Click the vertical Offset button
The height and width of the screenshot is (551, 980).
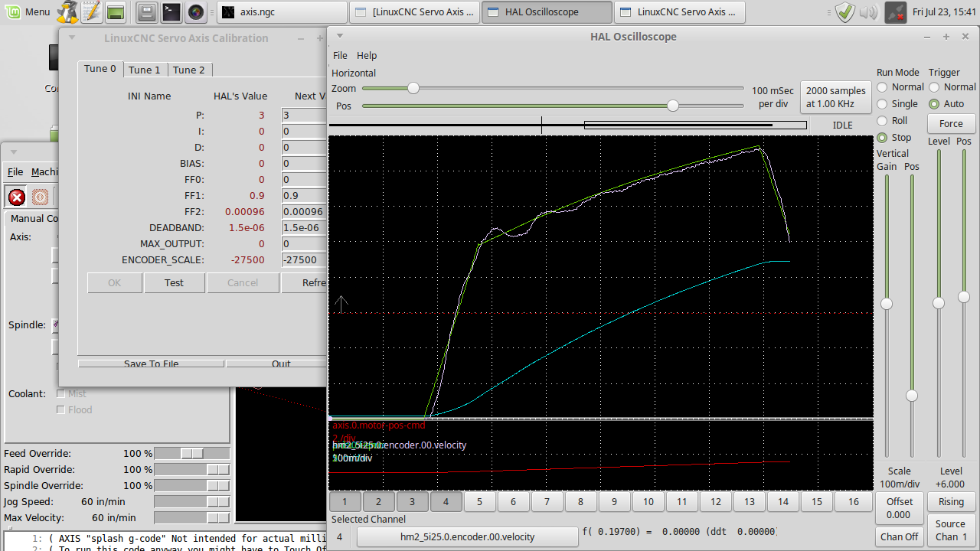(x=899, y=508)
